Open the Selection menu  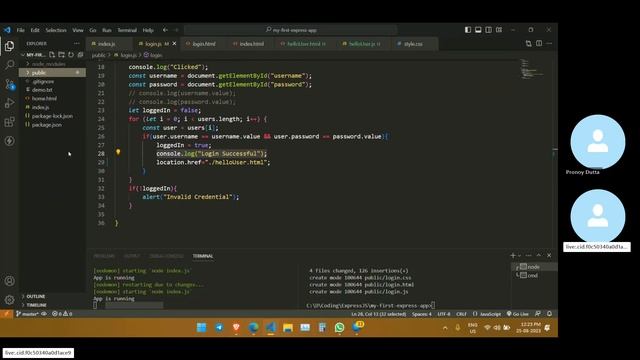click(56, 30)
